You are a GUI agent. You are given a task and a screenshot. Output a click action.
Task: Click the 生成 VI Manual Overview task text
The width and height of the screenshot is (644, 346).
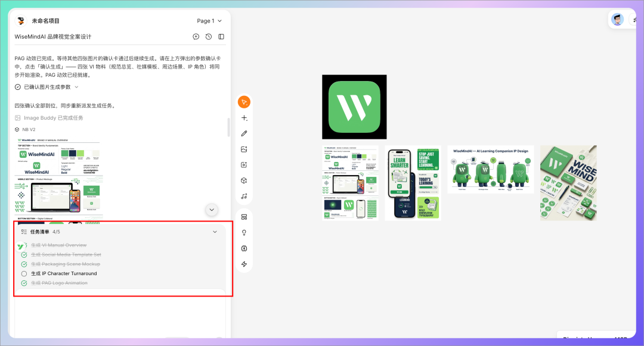(58, 245)
